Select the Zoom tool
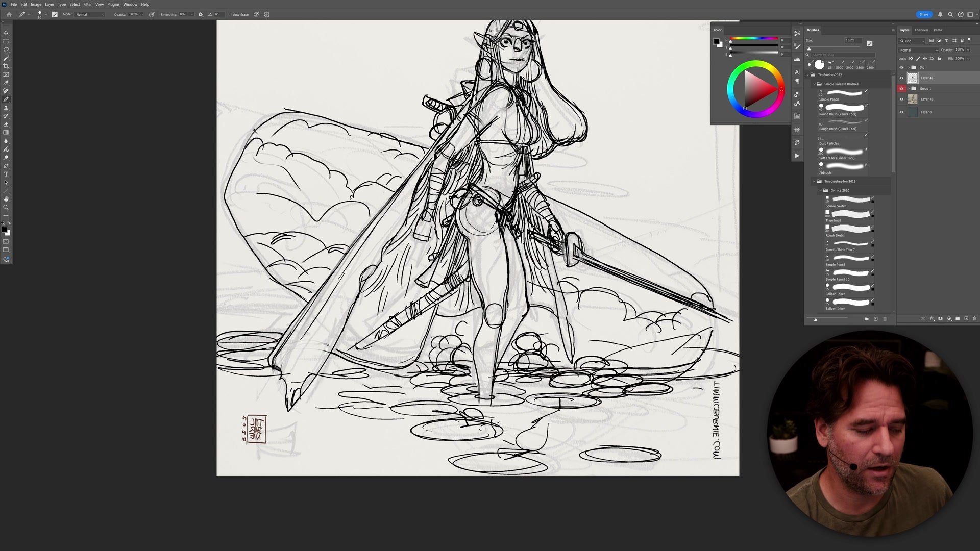The image size is (980, 551). (6, 207)
